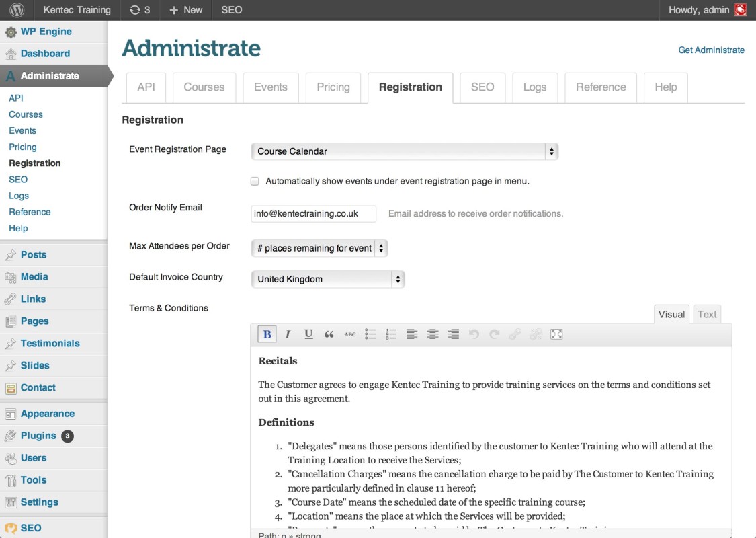Image resolution: width=756 pixels, height=538 pixels.
Task: Click the Tools sidebar icon
Action: pyautogui.click(x=11, y=481)
